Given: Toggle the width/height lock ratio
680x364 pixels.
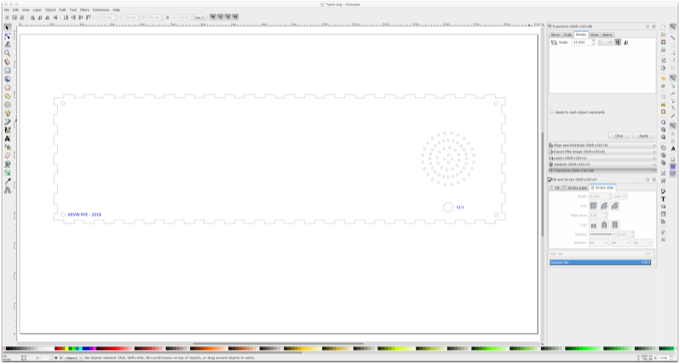Looking at the screenshot, I should point(168,17).
